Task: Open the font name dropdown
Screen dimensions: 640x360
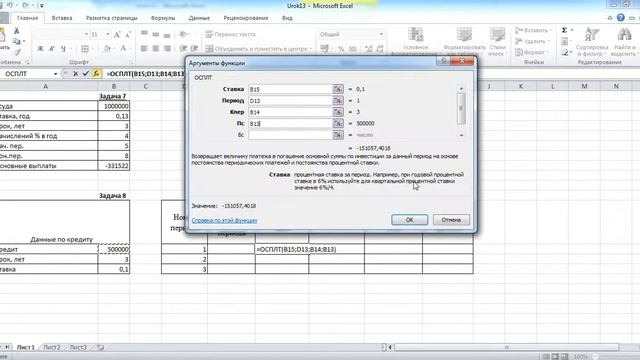Action: [x=86, y=35]
